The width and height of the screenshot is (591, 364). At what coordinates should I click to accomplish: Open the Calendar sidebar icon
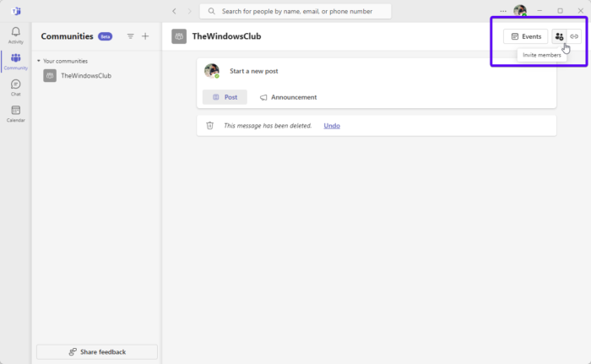(x=15, y=111)
